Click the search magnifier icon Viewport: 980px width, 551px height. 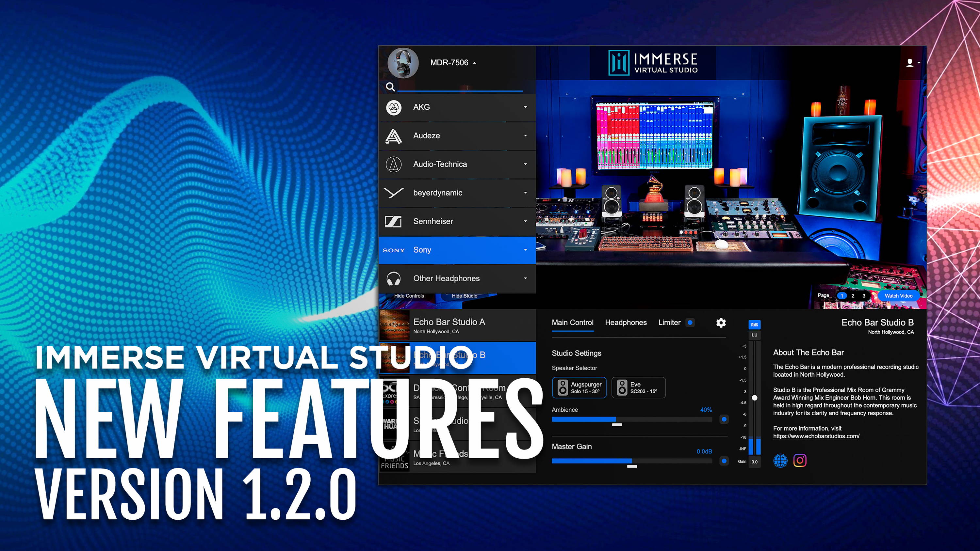pyautogui.click(x=390, y=87)
